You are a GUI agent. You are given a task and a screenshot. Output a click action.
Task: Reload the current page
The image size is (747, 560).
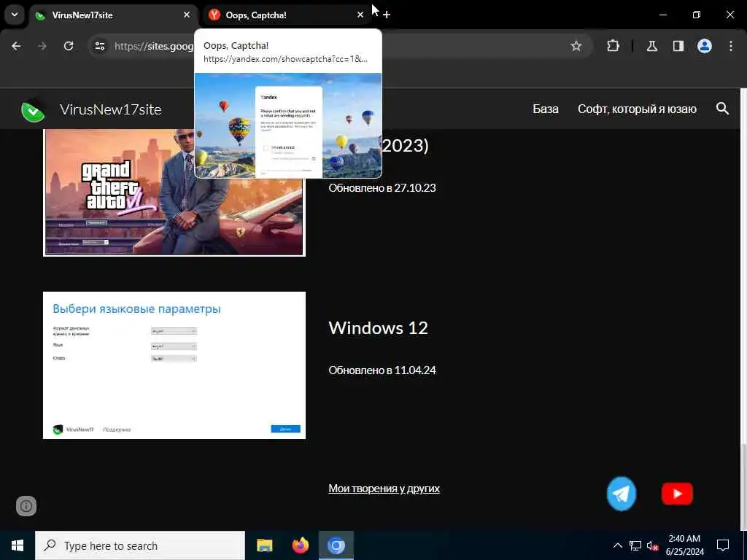coord(69,46)
